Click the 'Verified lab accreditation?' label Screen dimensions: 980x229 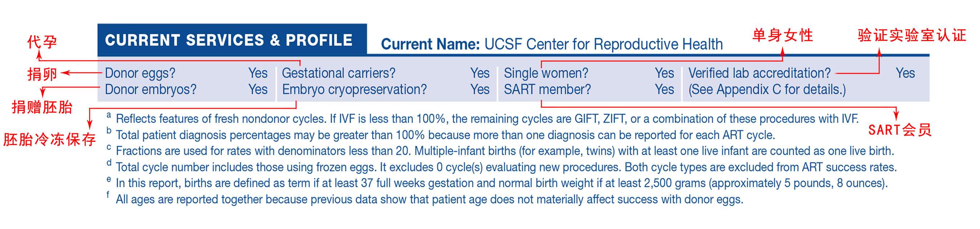(759, 73)
